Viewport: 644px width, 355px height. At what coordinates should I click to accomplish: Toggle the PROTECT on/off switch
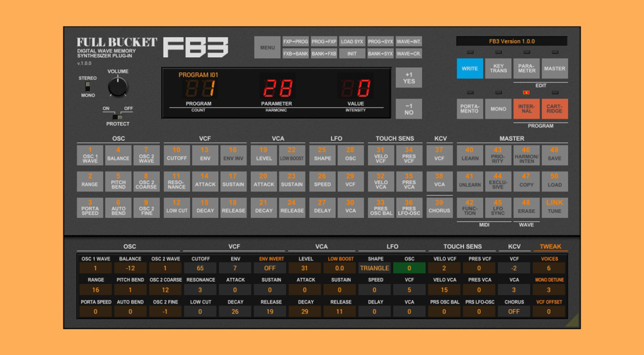(x=118, y=117)
